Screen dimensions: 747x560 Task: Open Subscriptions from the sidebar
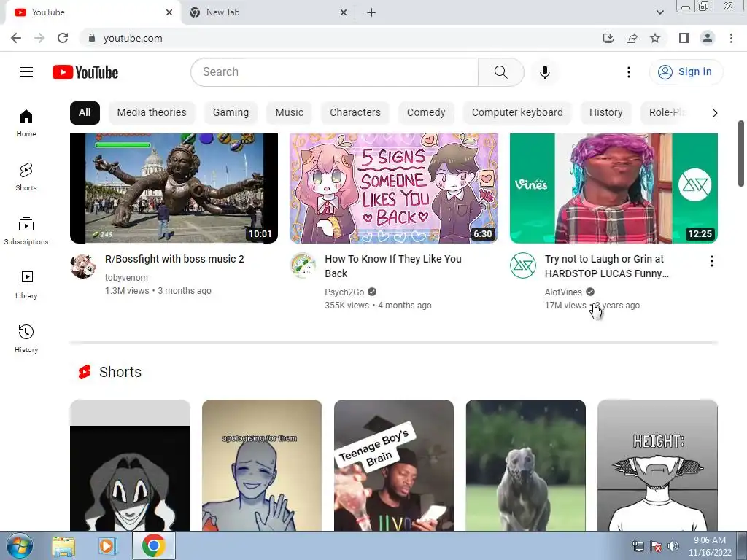pos(26,231)
